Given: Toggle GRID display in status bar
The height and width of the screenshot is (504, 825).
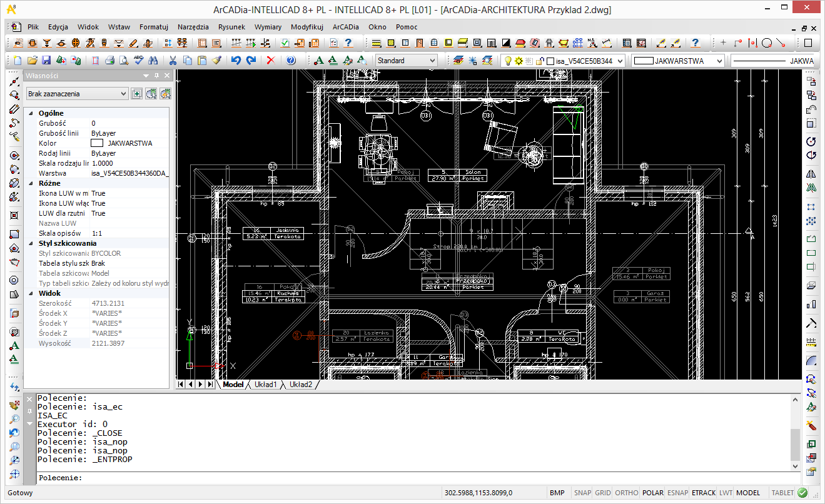Looking at the screenshot, I should (x=603, y=493).
